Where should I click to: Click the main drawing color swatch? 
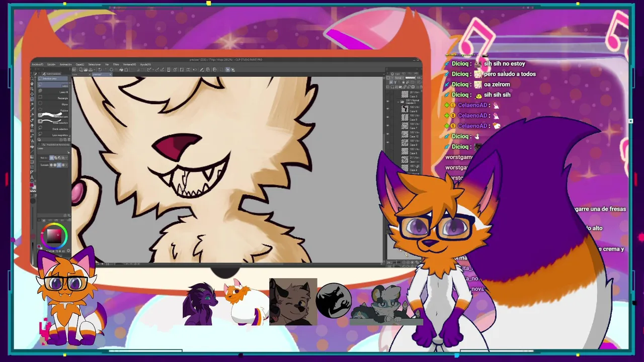[x=32, y=185]
